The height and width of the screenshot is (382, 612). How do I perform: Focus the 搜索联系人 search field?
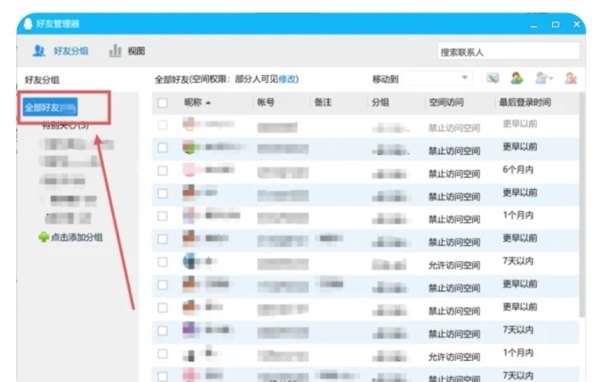(x=508, y=52)
